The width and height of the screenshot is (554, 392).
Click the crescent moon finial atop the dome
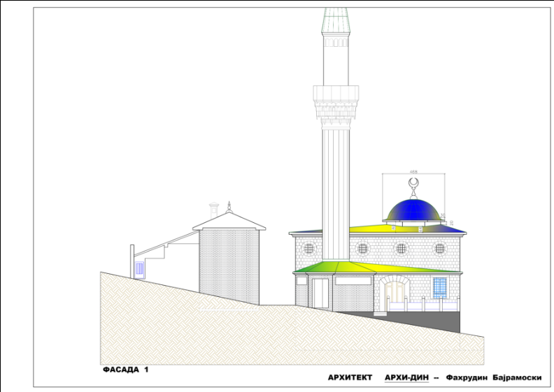click(x=414, y=184)
